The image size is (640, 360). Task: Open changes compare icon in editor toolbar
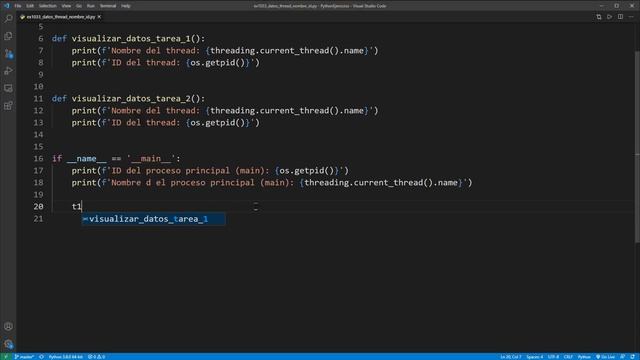tap(599, 17)
